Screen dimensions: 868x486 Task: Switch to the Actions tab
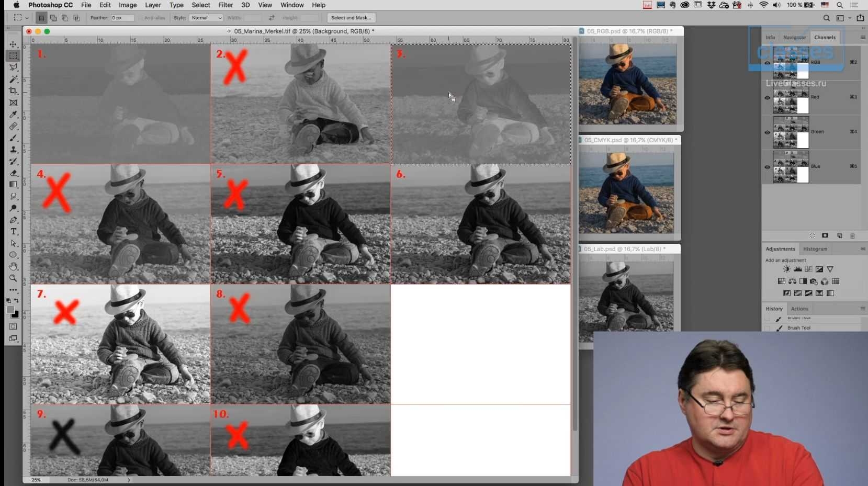click(x=799, y=309)
